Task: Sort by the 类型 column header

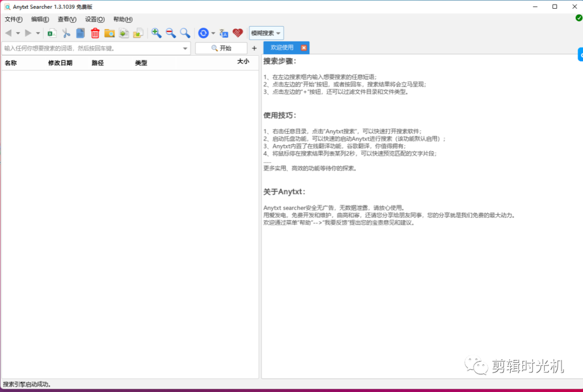Action: coord(141,63)
